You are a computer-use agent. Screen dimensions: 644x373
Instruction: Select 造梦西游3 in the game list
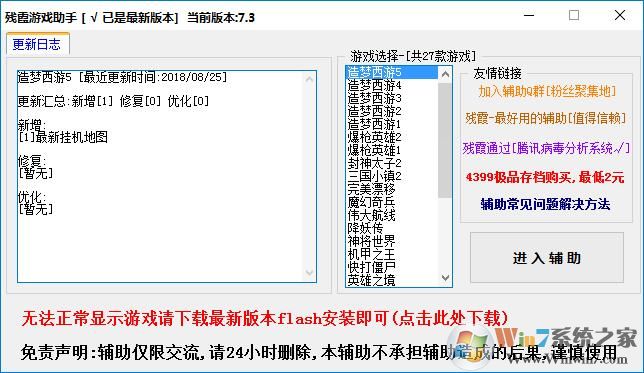[x=392, y=99]
